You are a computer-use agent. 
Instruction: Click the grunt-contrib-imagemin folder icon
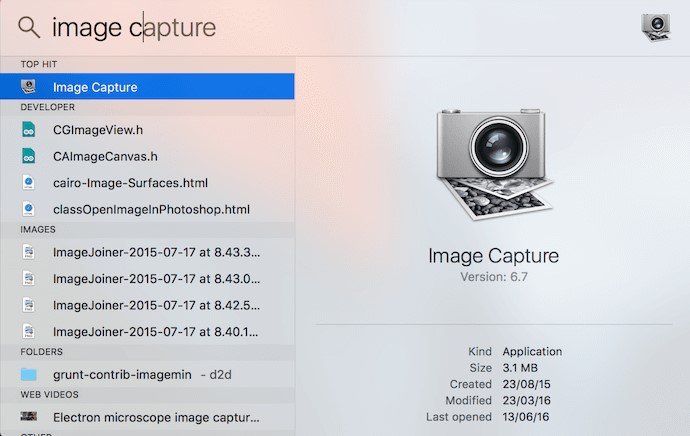pos(29,374)
